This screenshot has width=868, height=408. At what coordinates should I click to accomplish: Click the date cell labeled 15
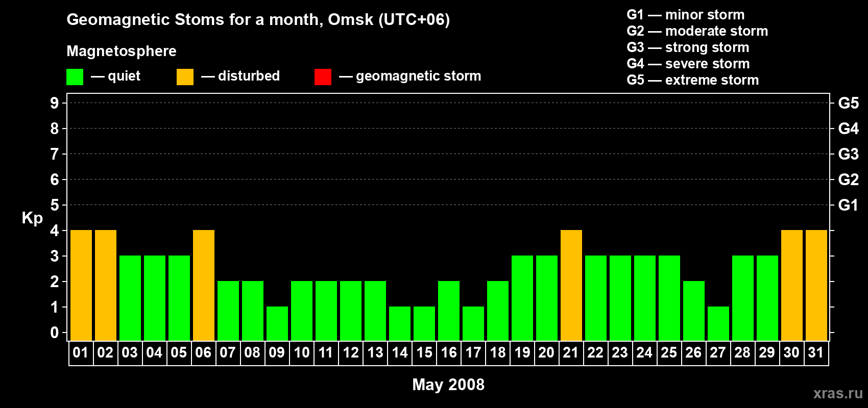(424, 353)
